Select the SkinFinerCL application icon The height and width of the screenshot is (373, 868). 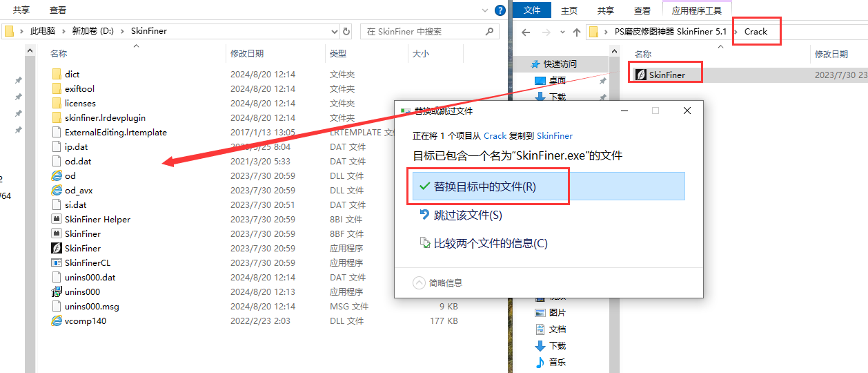coord(57,262)
